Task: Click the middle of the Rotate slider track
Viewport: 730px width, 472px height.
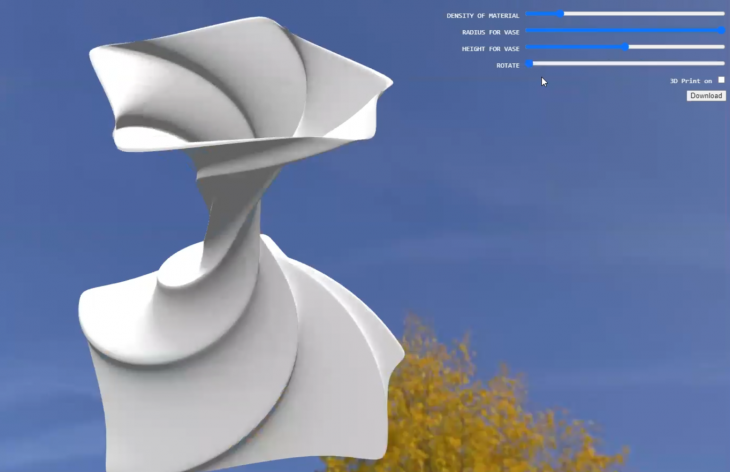Action: click(625, 64)
